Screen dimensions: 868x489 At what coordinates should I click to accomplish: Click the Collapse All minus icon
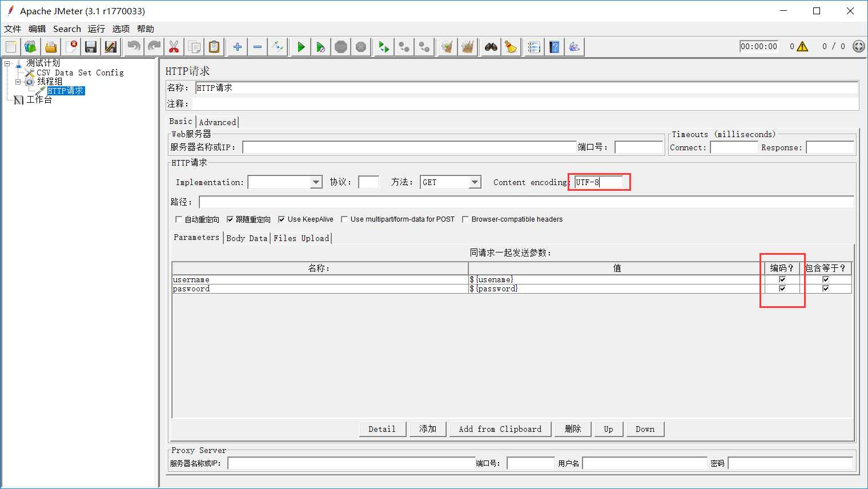pyautogui.click(x=258, y=47)
